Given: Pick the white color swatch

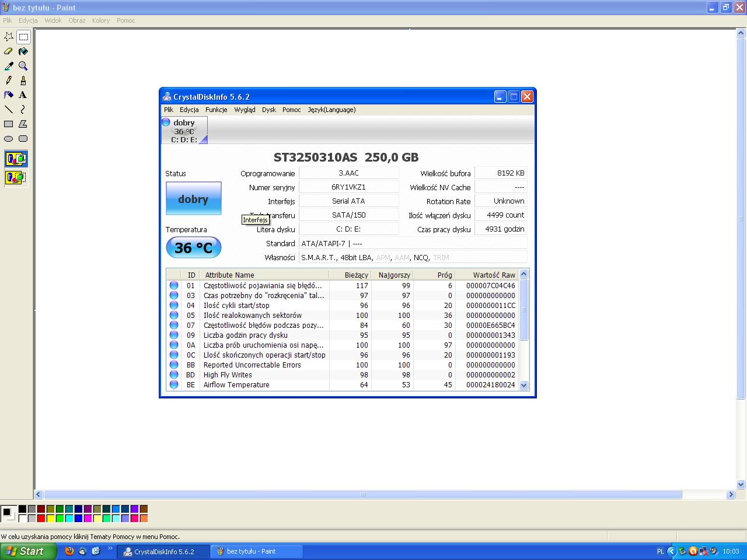Looking at the screenshot, I should click(x=22, y=518).
